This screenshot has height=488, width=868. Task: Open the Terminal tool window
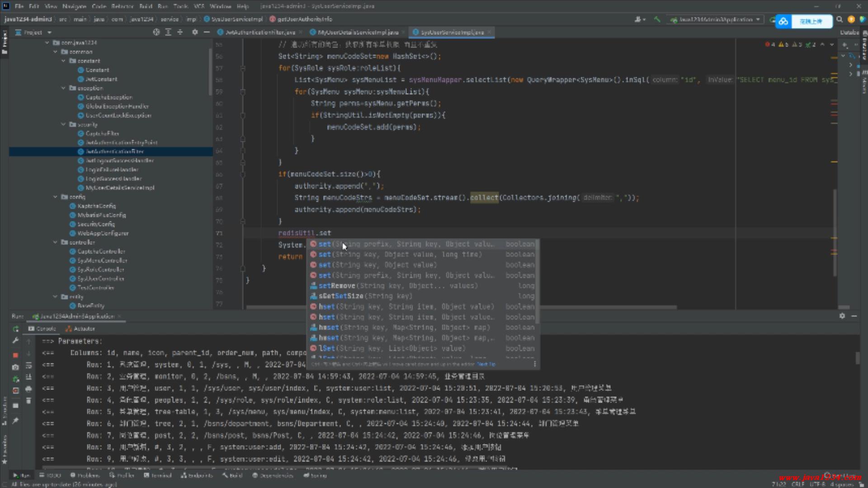[158, 475]
